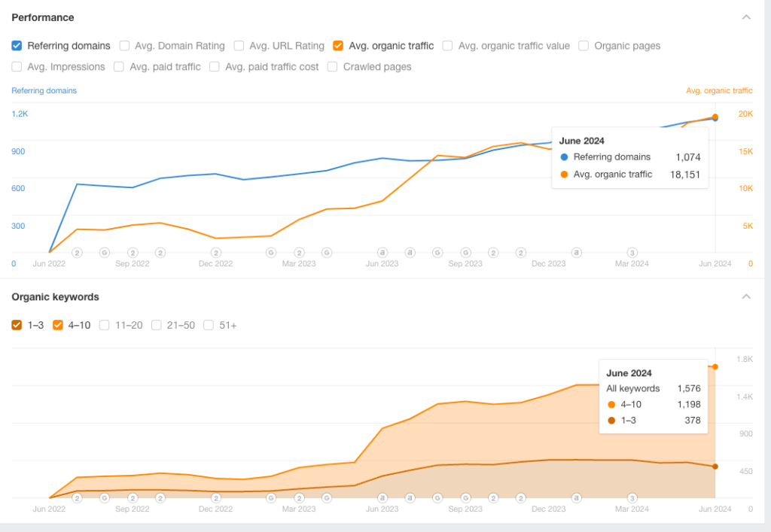Click the '2' marker above Sep 2022 in Organic keywords chart
Screen dimensions: 771x532
[x=133, y=497]
